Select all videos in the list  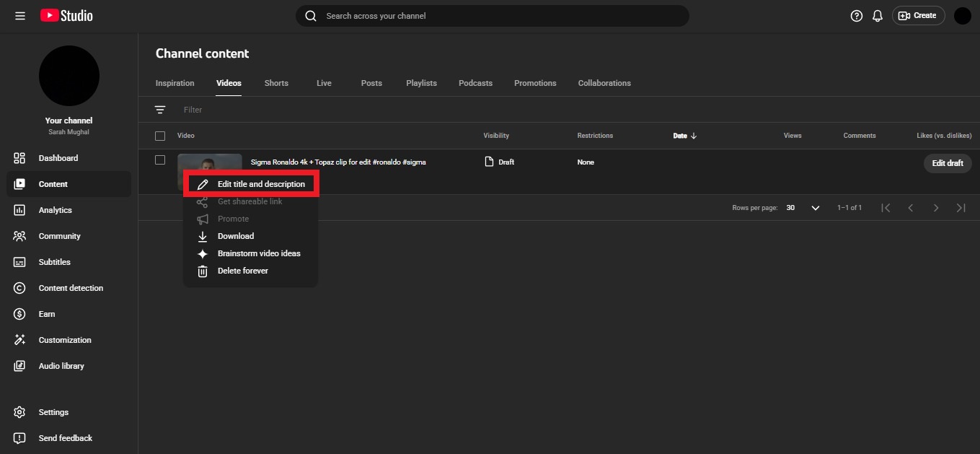pyautogui.click(x=159, y=135)
